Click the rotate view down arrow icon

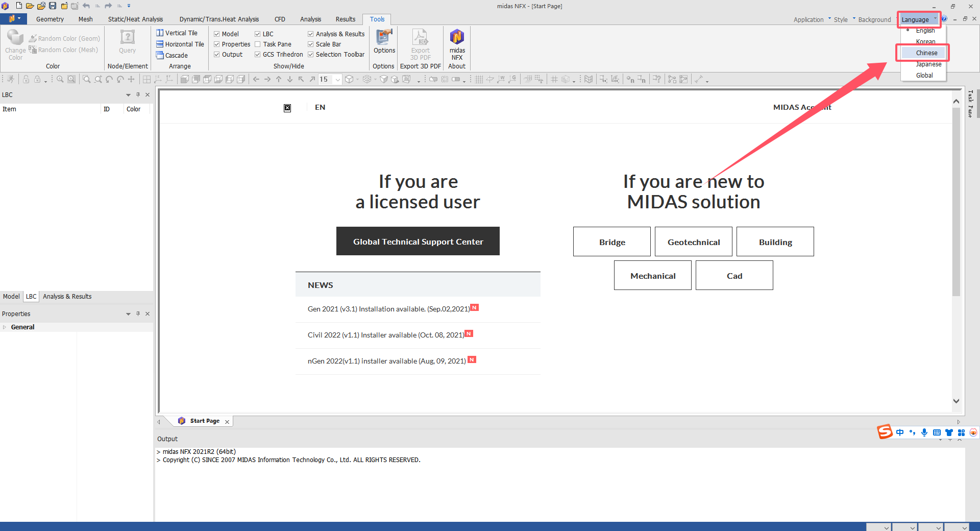290,79
